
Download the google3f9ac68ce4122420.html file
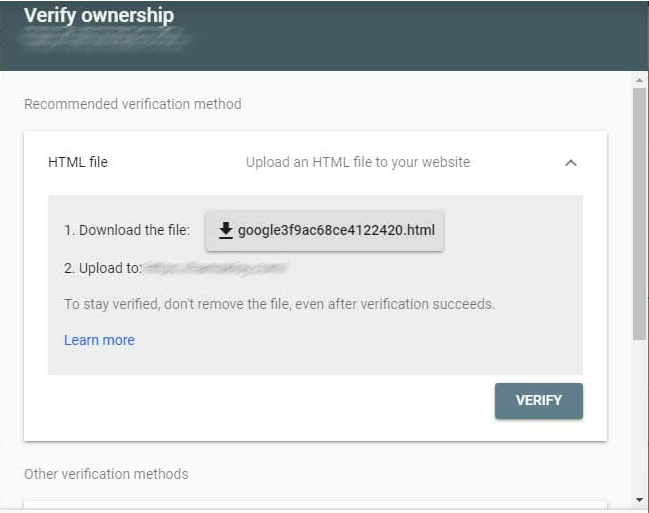(324, 231)
